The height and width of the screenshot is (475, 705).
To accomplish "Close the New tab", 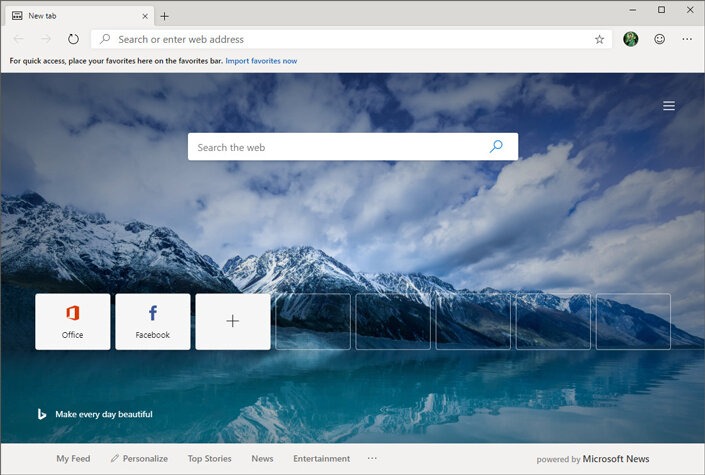I will [145, 16].
